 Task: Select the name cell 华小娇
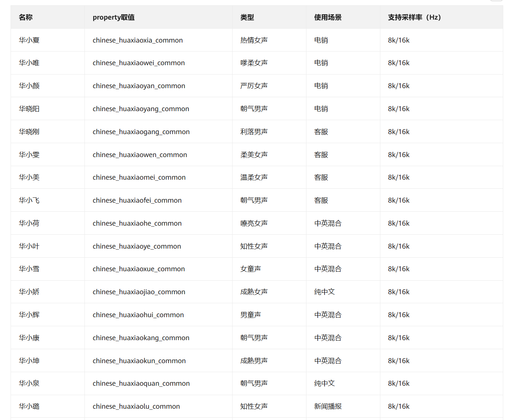(29, 292)
